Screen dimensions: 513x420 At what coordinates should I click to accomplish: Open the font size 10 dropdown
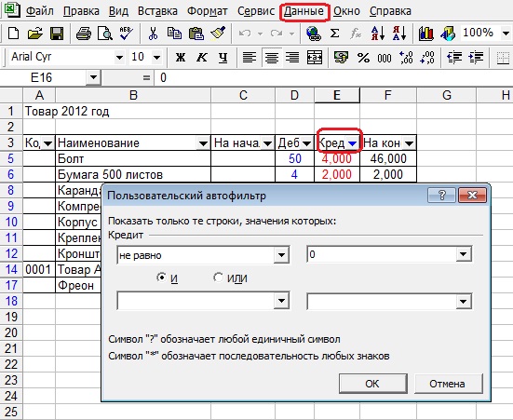[x=156, y=58]
